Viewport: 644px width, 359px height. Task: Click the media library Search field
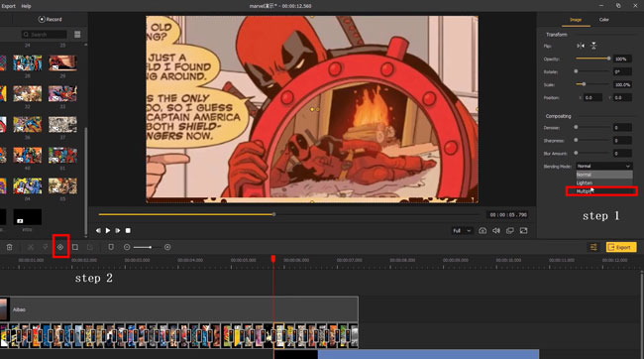(45, 35)
